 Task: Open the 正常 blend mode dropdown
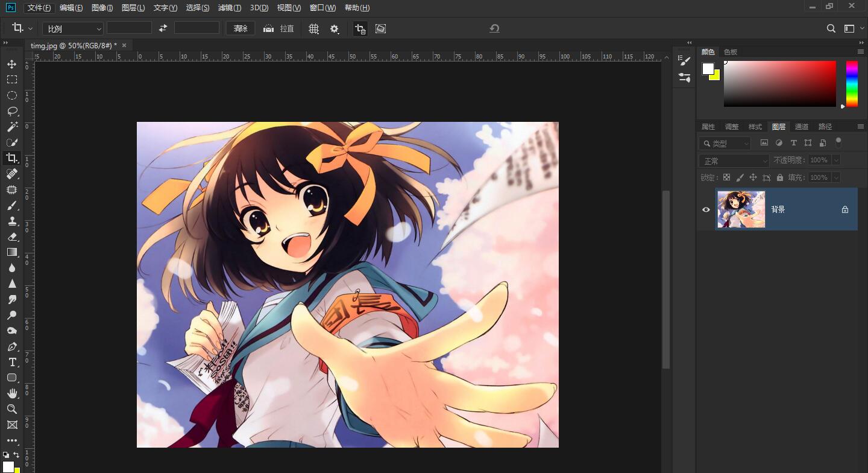[734, 160]
